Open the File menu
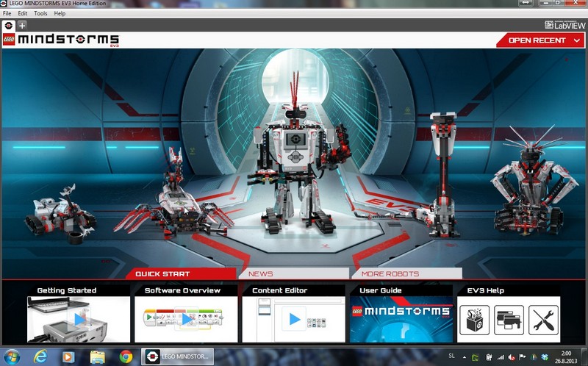The height and width of the screenshot is (366, 588). click(x=7, y=13)
